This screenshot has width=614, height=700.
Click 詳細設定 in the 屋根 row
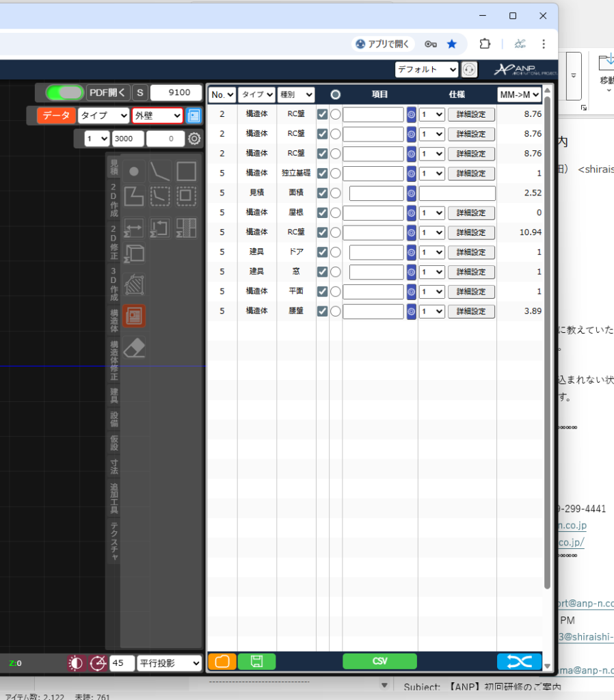[471, 213]
